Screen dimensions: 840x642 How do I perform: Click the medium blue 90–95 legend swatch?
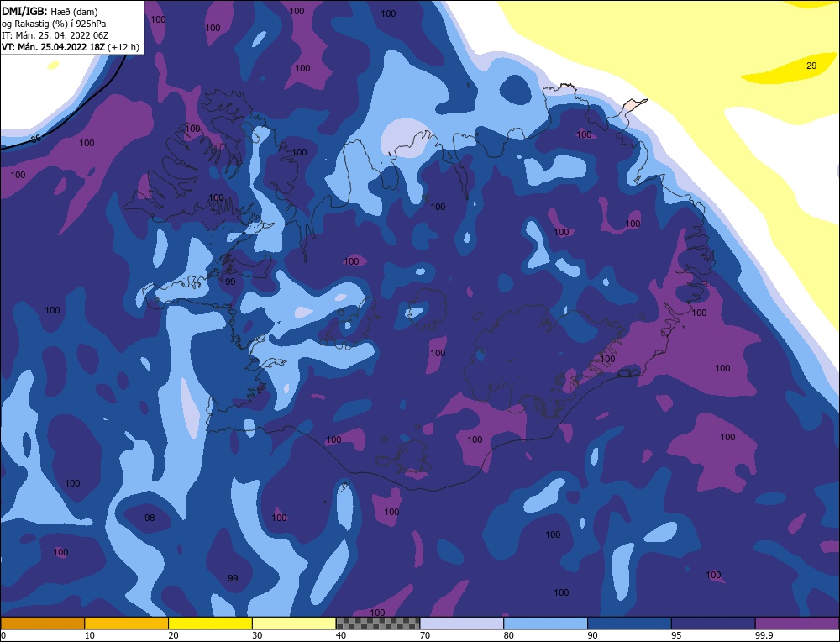629,624
